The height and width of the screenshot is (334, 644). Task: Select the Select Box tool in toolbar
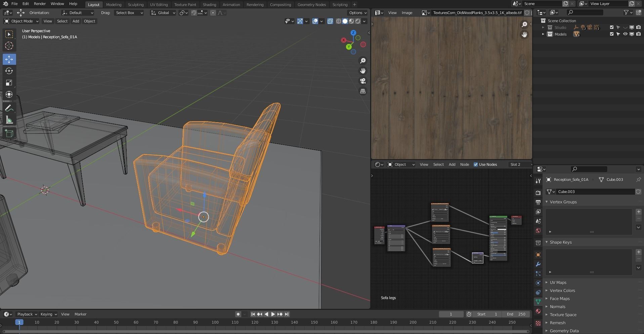[9, 34]
